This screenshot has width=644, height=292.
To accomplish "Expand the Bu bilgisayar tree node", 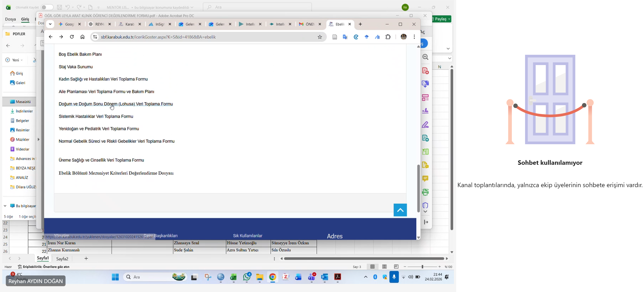I will coord(5,206).
